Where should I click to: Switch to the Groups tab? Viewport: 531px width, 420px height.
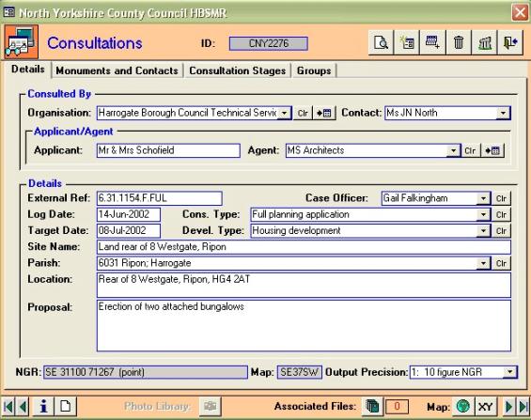pos(314,70)
